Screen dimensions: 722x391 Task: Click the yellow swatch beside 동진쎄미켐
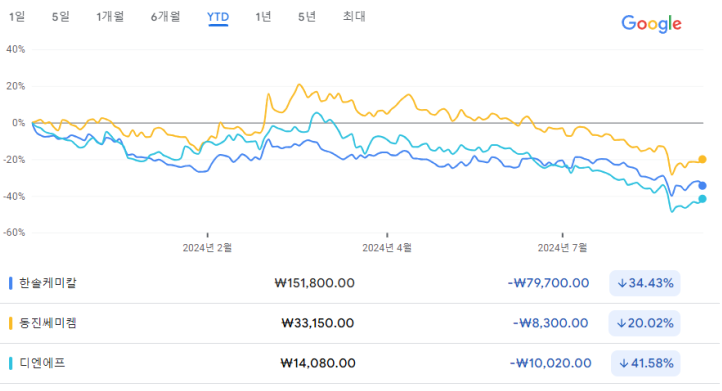pos(11,323)
